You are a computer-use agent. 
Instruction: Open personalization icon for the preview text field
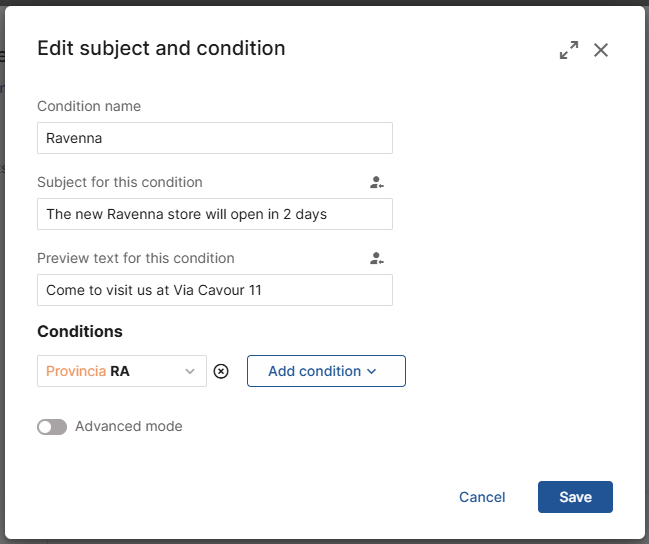[x=376, y=259]
